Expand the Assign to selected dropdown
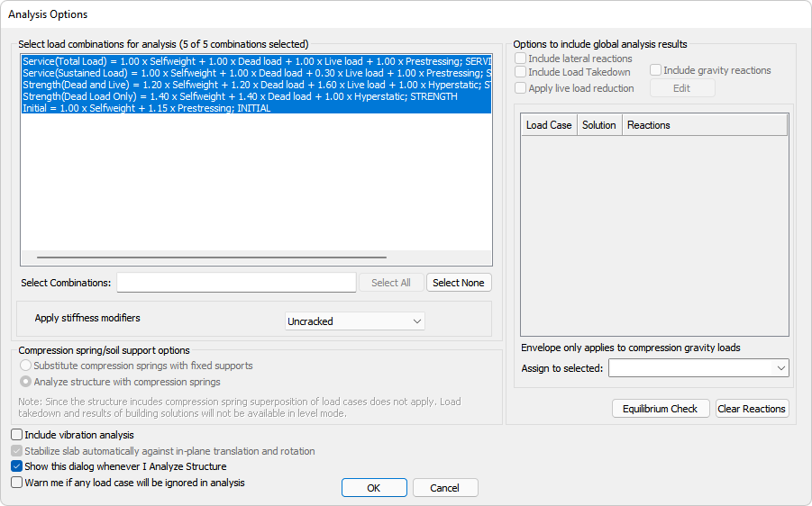The image size is (812, 506). pos(698,368)
